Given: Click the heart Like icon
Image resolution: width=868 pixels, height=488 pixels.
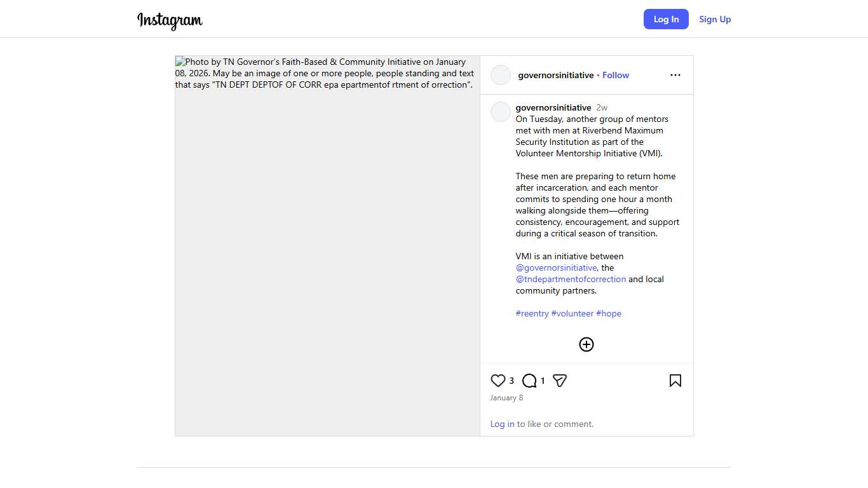Looking at the screenshot, I should point(498,381).
